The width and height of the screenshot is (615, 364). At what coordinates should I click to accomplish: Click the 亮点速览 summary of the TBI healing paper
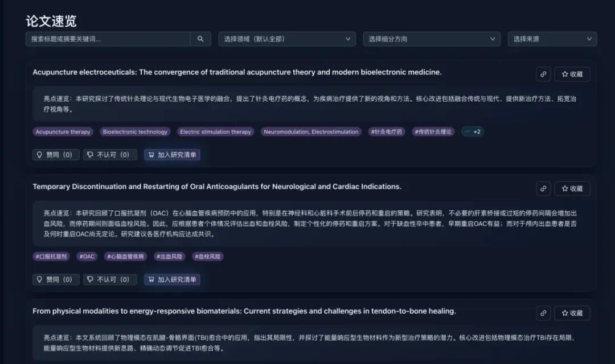click(x=312, y=343)
